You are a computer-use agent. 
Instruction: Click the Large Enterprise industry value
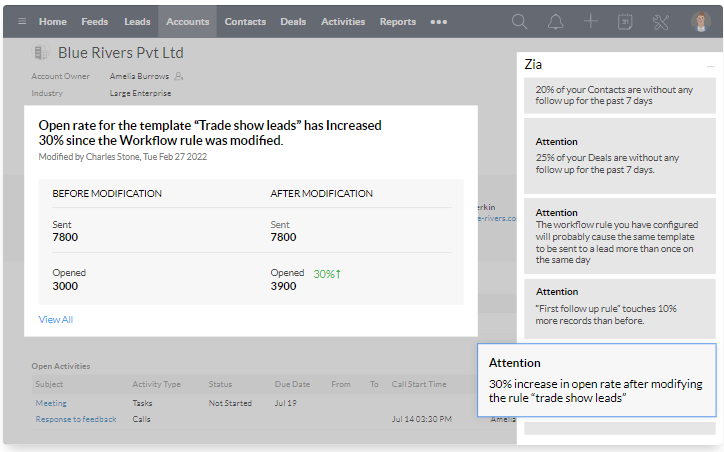point(140,93)
